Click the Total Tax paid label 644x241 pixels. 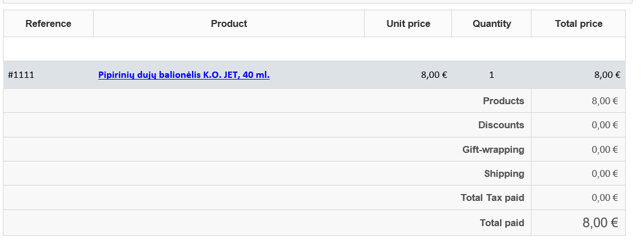pos(492,197)
